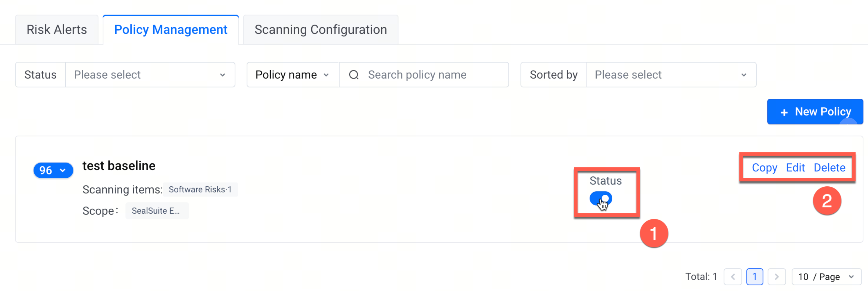Viewport: 868px width, 291px height.
Task: Click the chevron in score badge 96
Action: (x=62, y=170)
